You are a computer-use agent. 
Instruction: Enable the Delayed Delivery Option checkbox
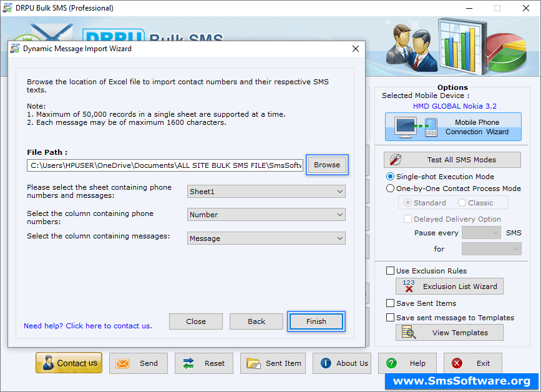pyautogui.click(x=407, y=218)
